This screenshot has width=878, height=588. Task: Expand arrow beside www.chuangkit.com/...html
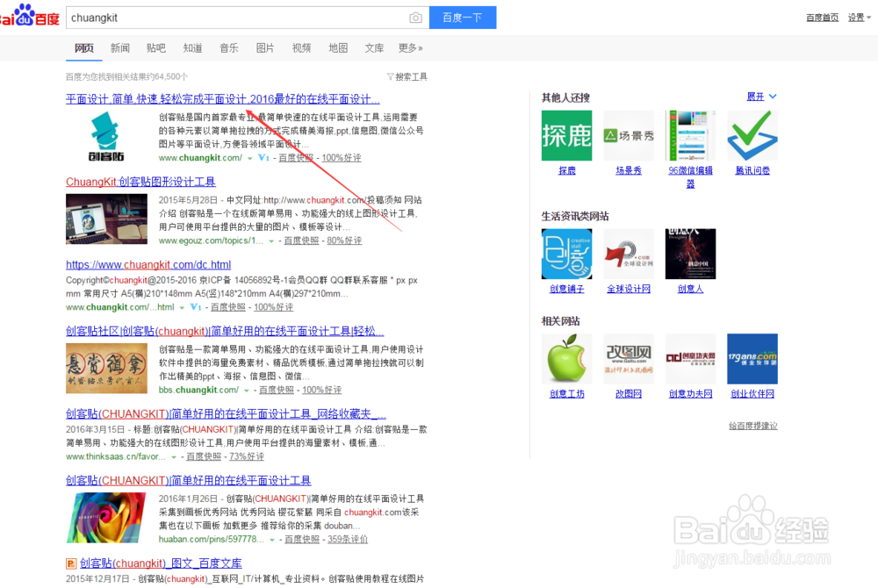(182, 308)
